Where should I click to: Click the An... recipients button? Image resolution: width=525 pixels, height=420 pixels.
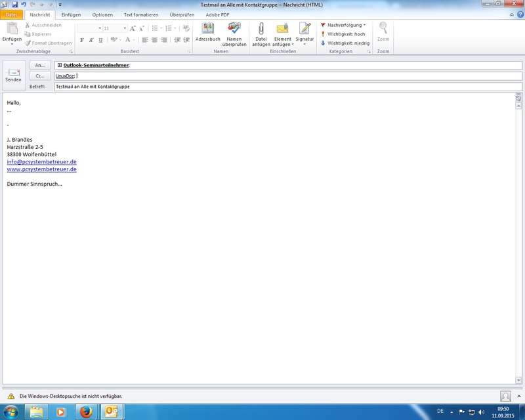pyautogui.click(x=40, y=66)
